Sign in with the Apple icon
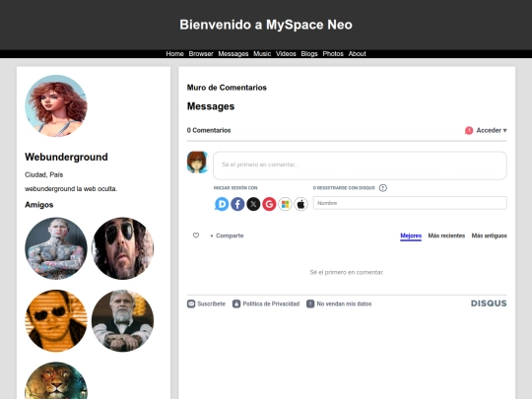532x399 pixels. pyautogui.click(x=300, y=204)
